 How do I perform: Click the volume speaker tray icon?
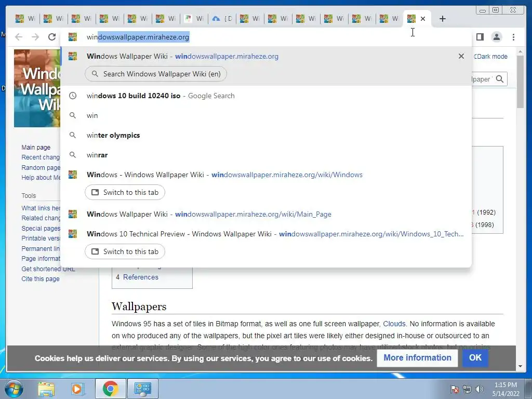(479, 389)
